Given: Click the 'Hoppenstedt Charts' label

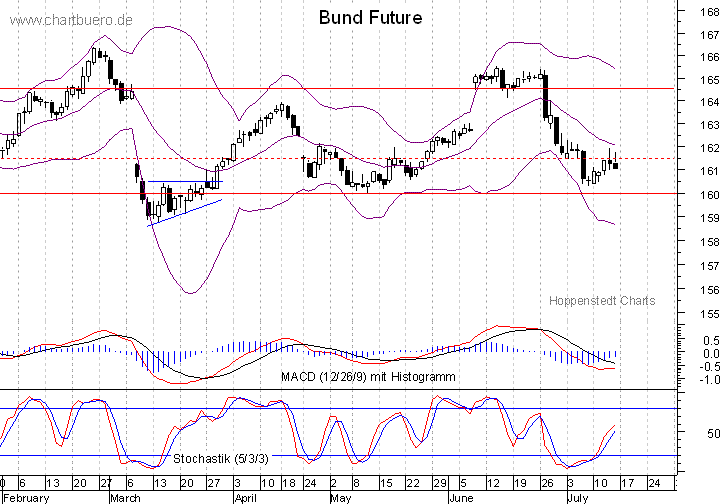Looking at the screenshot, I should [602, 301].
